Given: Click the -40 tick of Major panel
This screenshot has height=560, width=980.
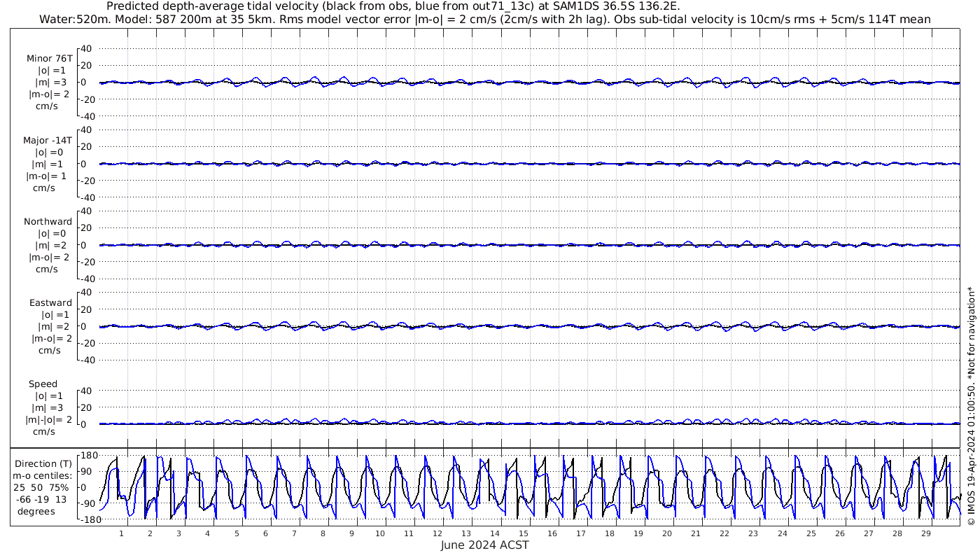Looking at the screenshot, I should [x=85, y=197].
